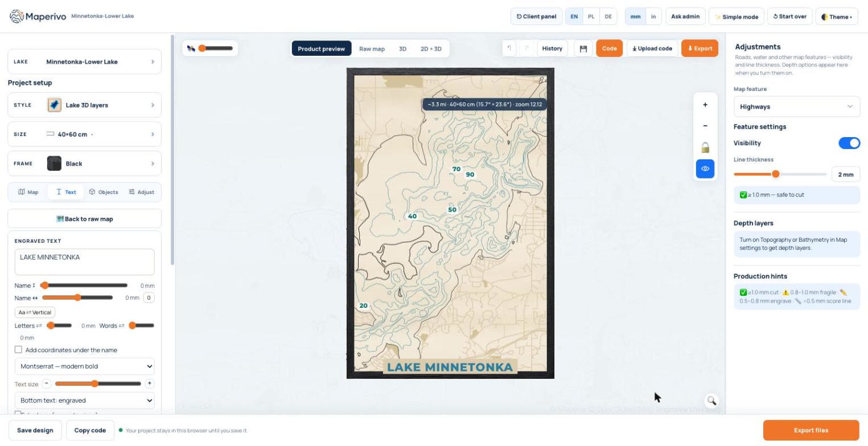Click the Save design button

pos(35,431)
